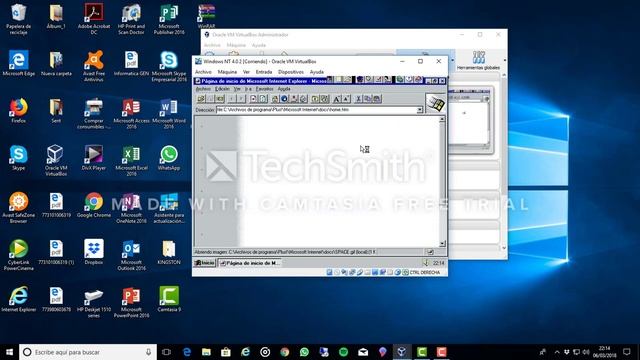The image size is (640, 360).
Task: Select the Microsoft Access 2016 desktop icon
Action: 131,113
